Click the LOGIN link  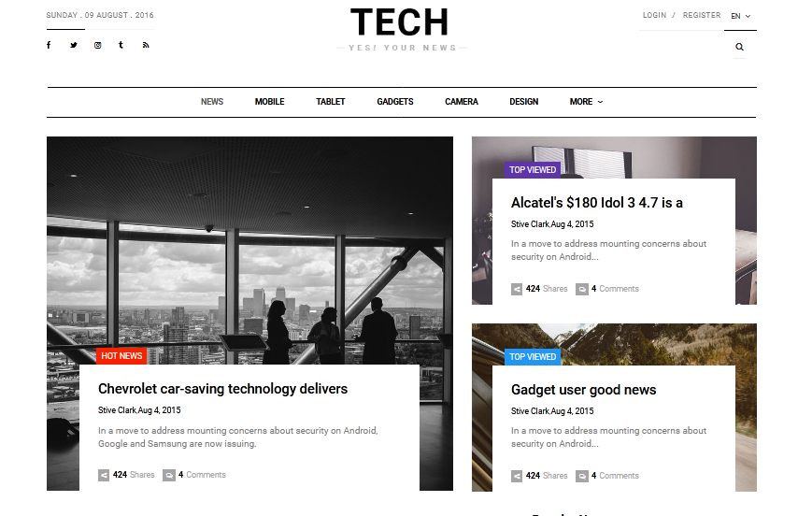click(x=655, y=15)
